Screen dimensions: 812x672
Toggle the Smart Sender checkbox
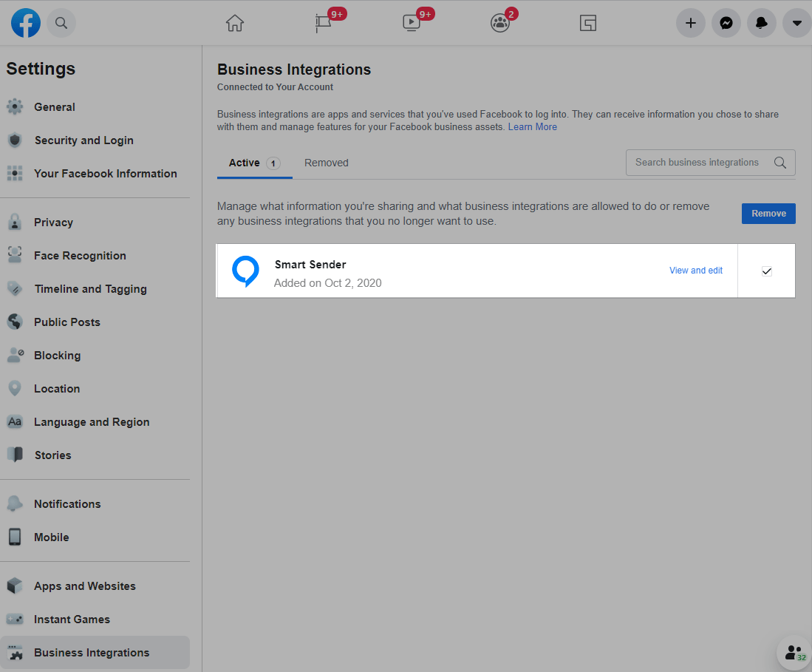click(767, 271)
